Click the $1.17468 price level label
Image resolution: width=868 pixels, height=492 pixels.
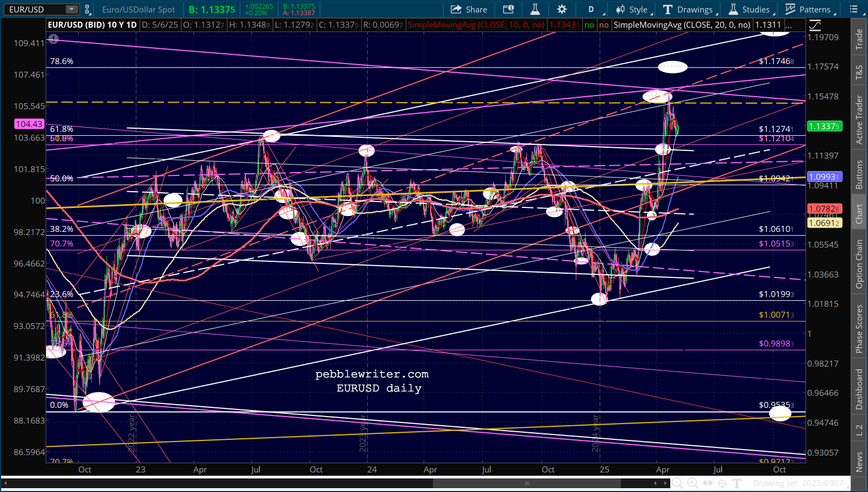coord(776,61)
